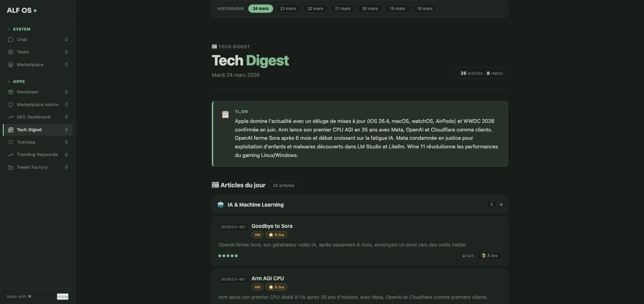644x304 pixels.
Task: Click HN badge on Arm AGI CPU
Action: tap(257, 287)
